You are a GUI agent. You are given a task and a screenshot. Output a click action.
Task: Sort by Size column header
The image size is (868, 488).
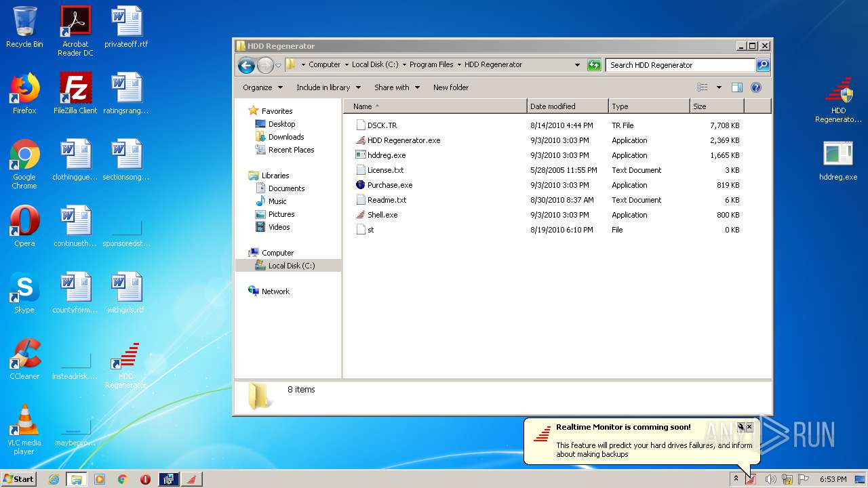717,106
